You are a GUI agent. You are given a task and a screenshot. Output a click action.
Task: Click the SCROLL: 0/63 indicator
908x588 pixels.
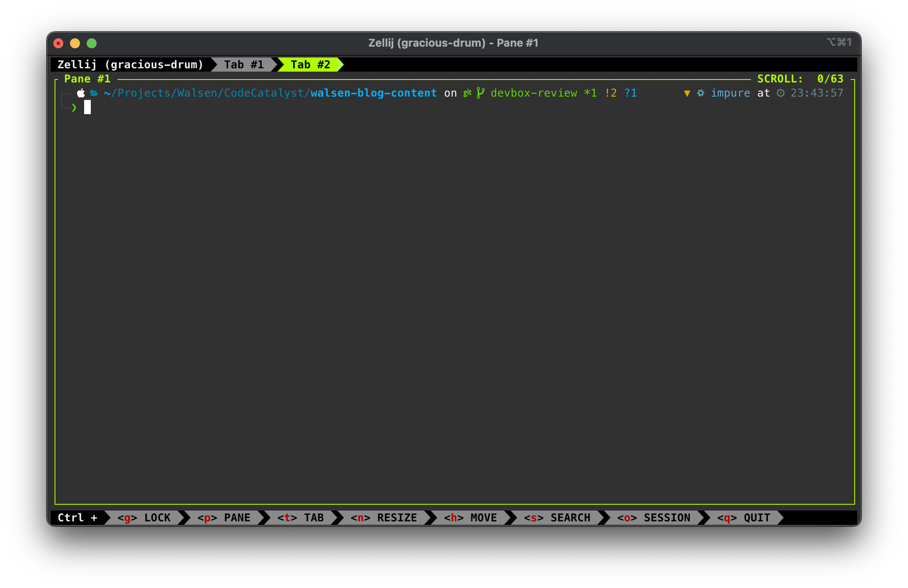pos(800,79)
